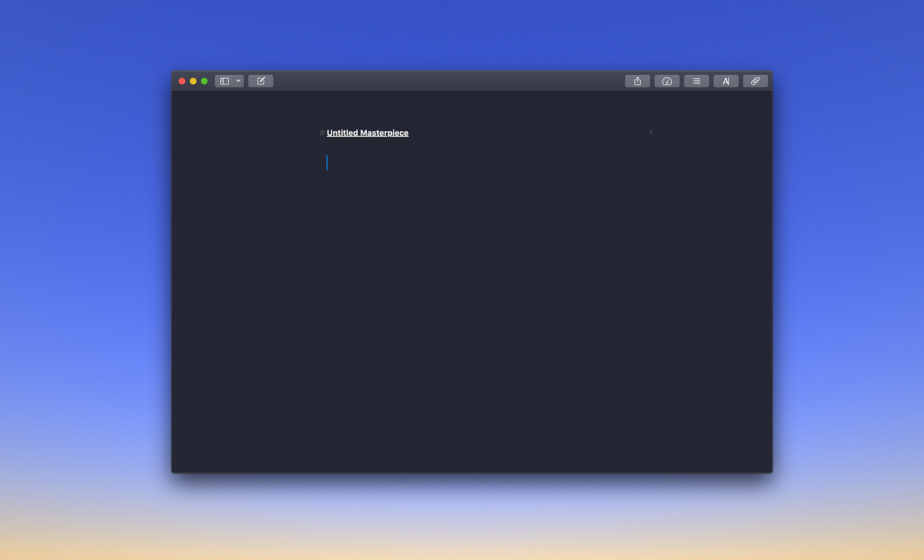Show the statistics dashboard gauge icon
924x560 pixels.
pos(667,81)
